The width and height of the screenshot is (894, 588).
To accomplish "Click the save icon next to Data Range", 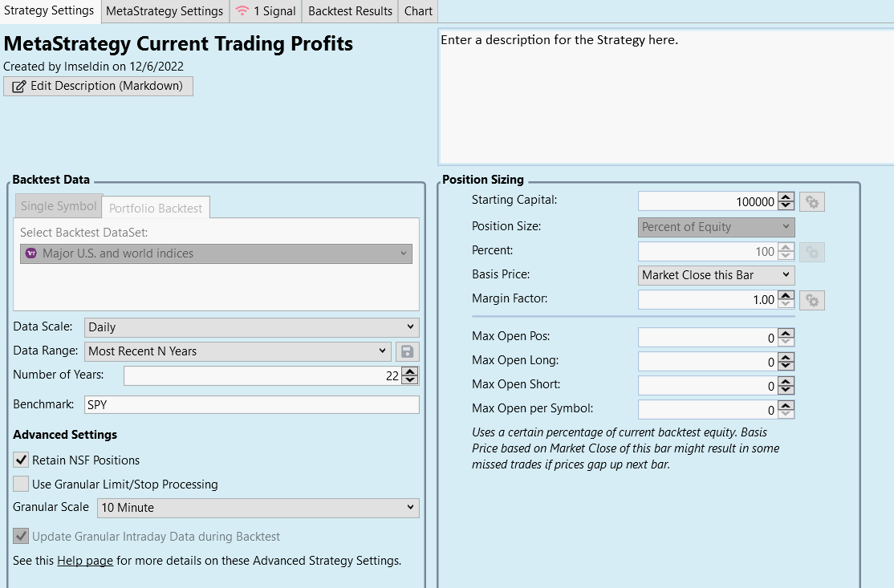I will [x=408, y=351].
